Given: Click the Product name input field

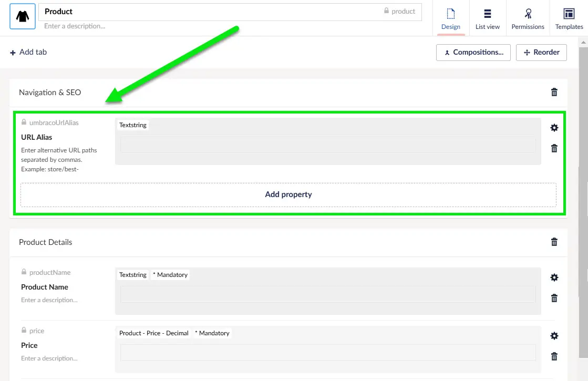Looking at the screenshot, I should pos(210,12).
